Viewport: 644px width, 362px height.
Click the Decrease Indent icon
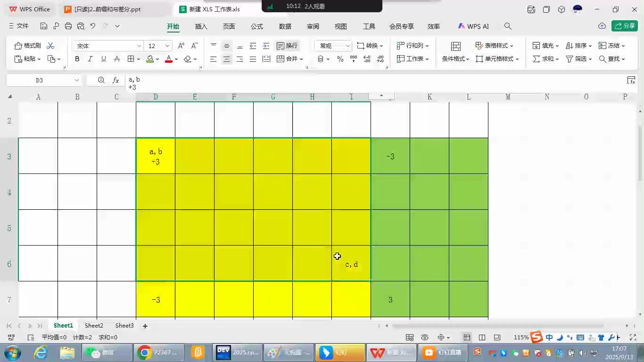coord(253,46)
